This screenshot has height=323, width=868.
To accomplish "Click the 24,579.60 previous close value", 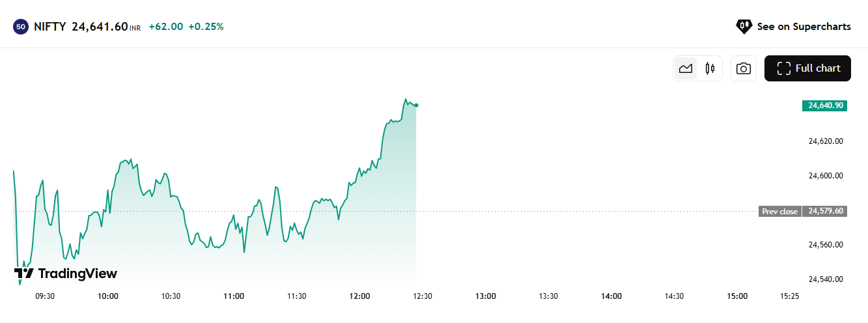I will tap(825, 212).
